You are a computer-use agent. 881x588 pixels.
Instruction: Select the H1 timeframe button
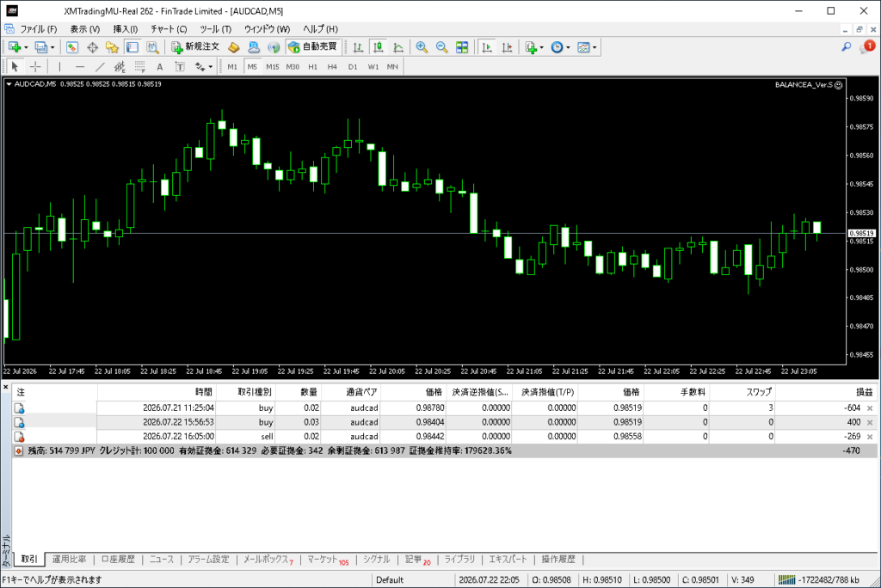(313, 67)
